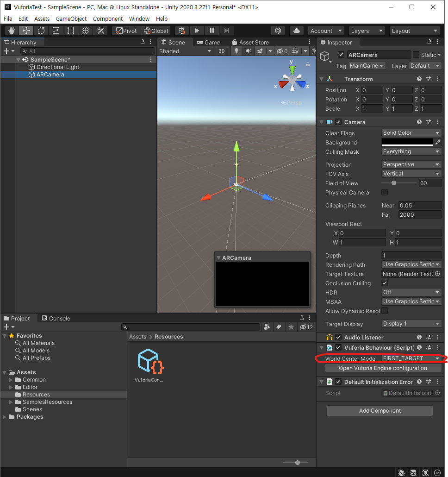Open the Layout dropdown
The image size is (448, 477).
[415, 31]
